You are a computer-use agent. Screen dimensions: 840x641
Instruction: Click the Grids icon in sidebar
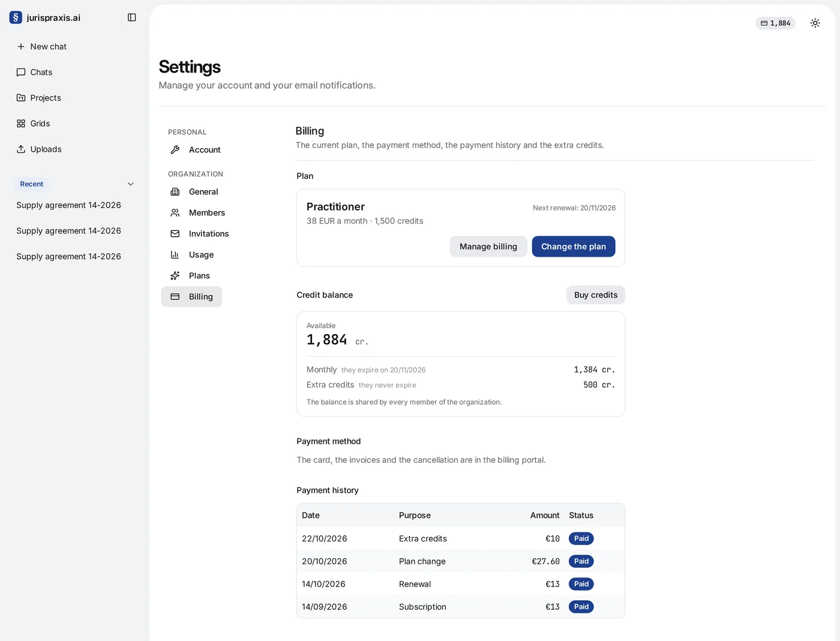tap(21, 124)
